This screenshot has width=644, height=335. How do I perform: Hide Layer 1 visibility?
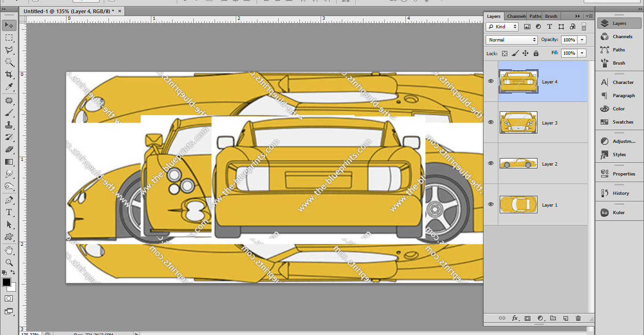pyautogui.click(x=491, y=204)
